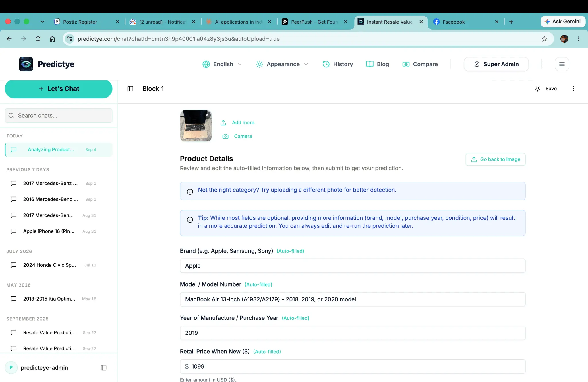Bookmark this page with the star icon

point(544,39)
